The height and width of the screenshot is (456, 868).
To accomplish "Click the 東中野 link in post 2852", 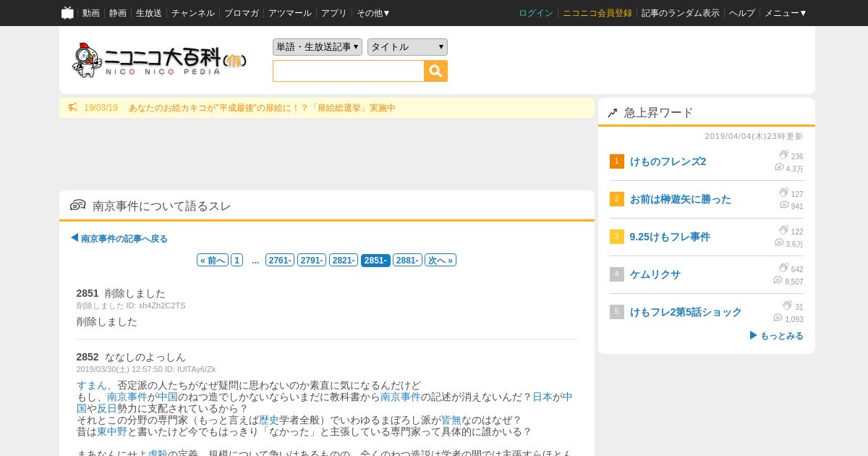I will pyautogui.click(x=112, y=432).
